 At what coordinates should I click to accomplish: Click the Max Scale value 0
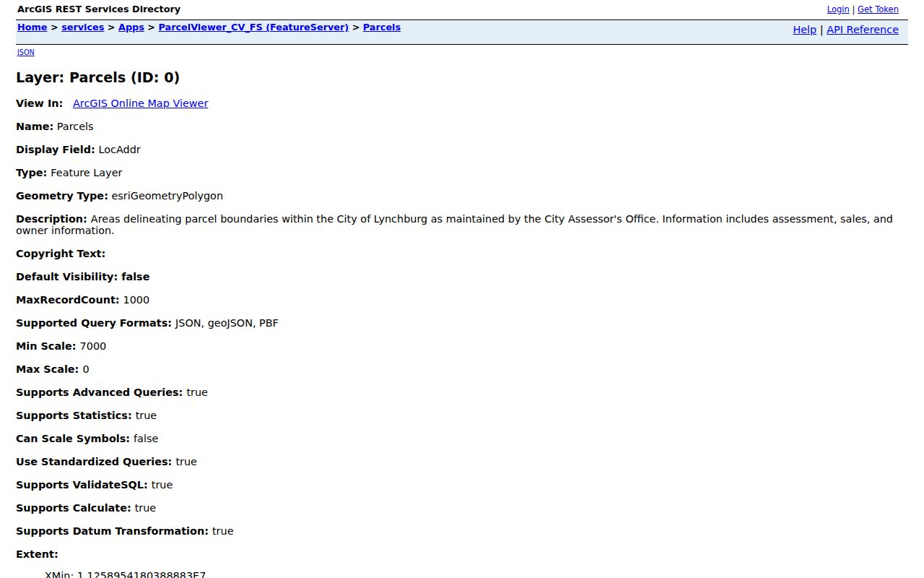(86, 369)
